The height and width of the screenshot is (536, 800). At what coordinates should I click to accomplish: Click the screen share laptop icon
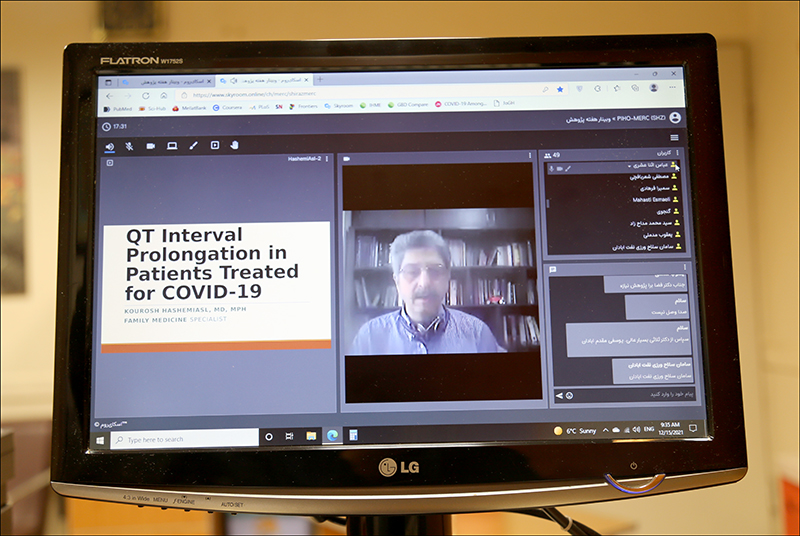pos(172,146)
